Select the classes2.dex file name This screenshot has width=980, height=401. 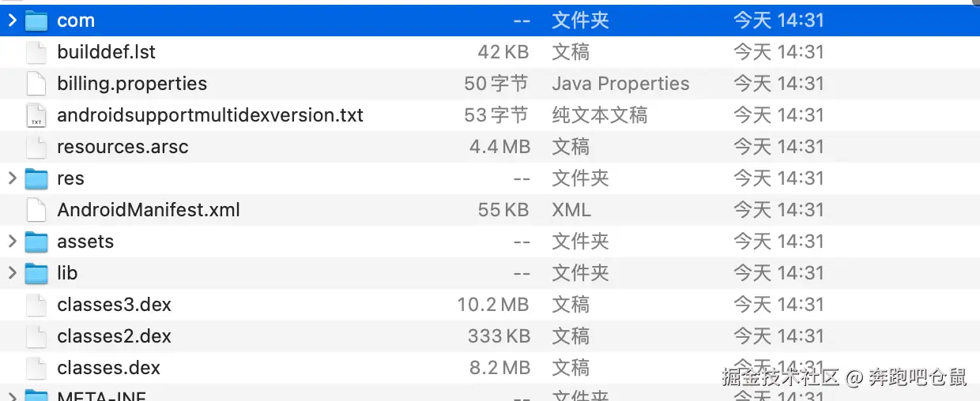114,336
